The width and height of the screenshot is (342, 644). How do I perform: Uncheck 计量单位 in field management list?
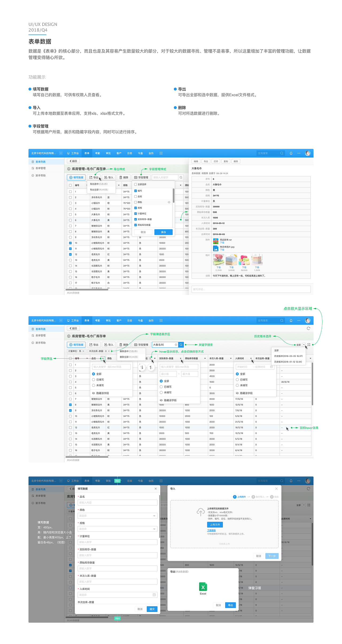point(136,214)
